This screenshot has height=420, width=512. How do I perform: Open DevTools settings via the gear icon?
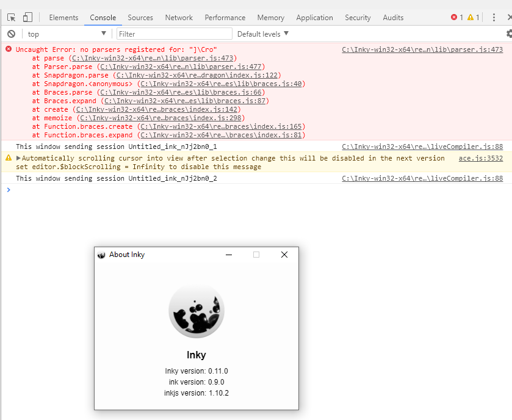(508, 34)
